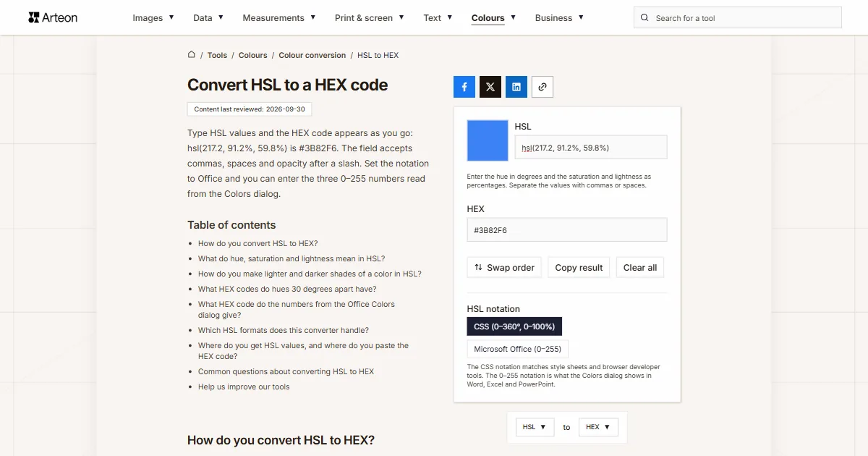
Task: Open Colour conversion breadcrumb link
Action: 312,55
